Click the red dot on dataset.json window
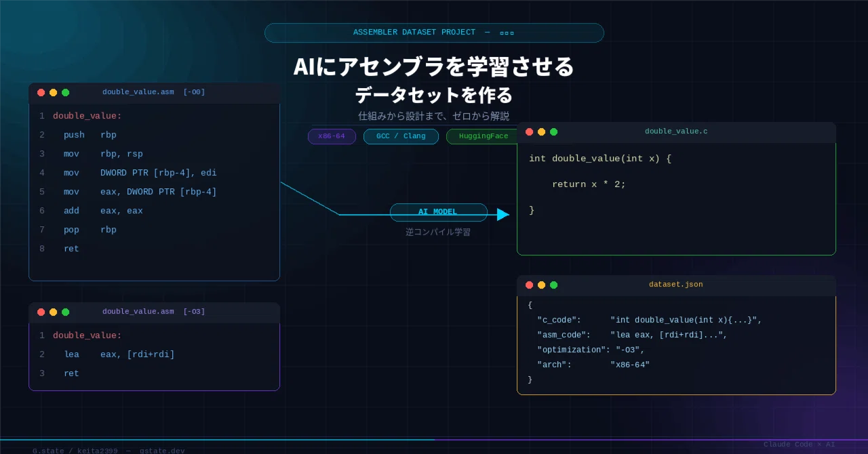Viewport: 868px width, 454px height. [x=529, y=285]
